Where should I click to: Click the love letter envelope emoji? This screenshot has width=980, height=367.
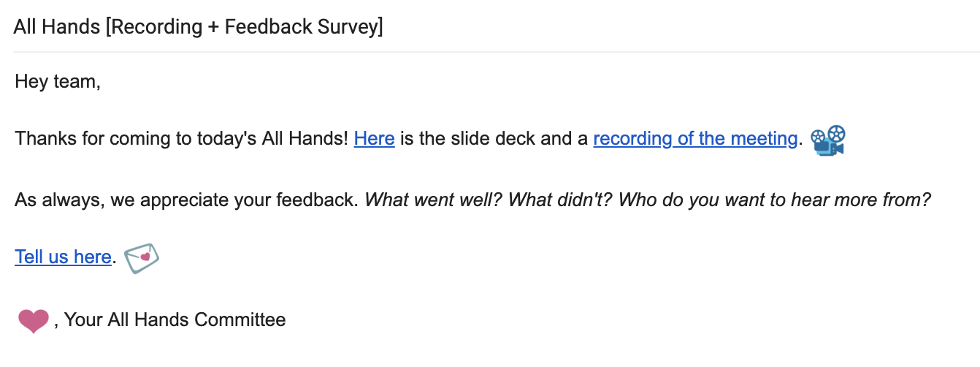pos(142,258)
